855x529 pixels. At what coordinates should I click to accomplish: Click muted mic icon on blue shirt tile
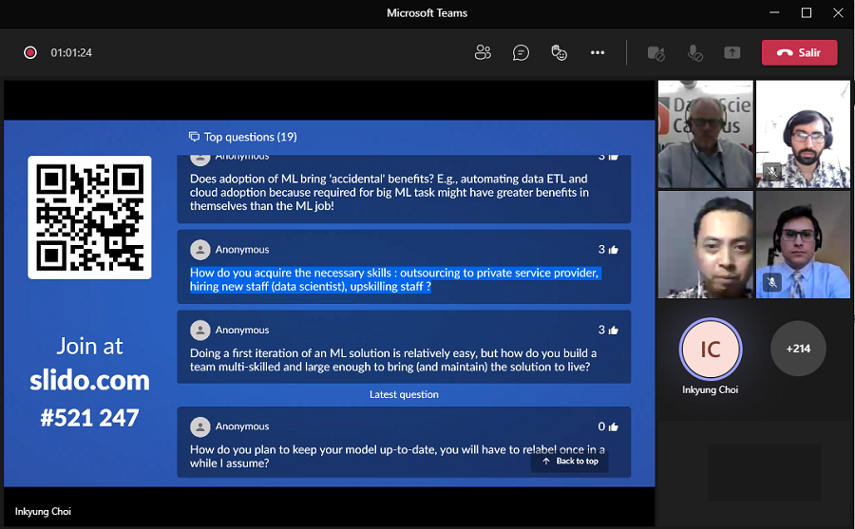coord(772,282)
